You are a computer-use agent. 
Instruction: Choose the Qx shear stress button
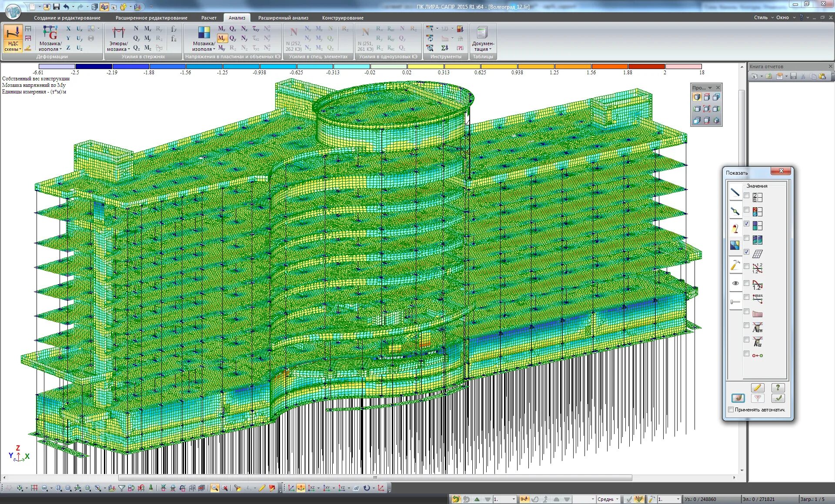[x=233, y=29]
